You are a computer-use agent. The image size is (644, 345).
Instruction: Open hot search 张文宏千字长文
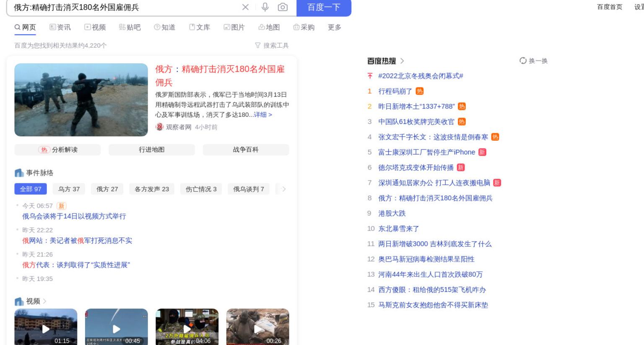click(433, 137)
